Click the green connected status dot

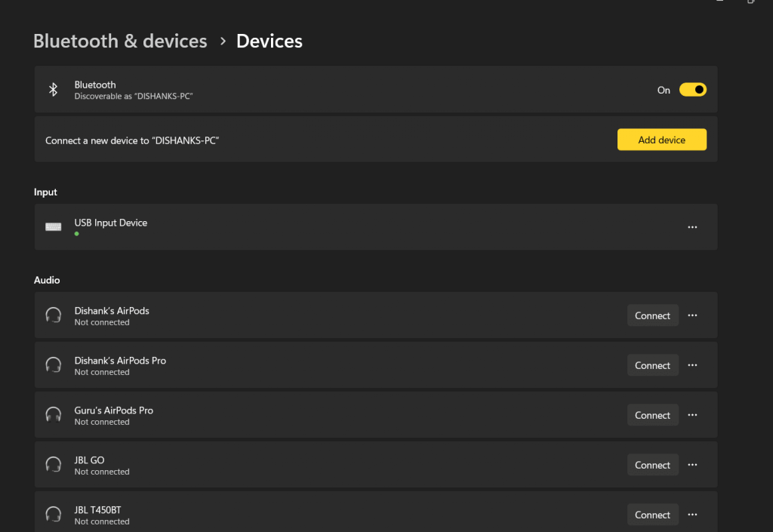coord(77,234)
